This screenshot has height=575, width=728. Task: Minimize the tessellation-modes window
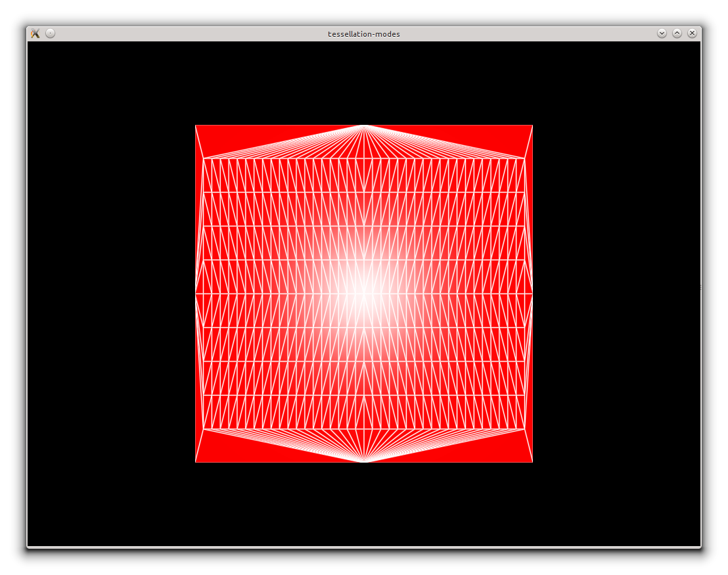click(662, 34)
